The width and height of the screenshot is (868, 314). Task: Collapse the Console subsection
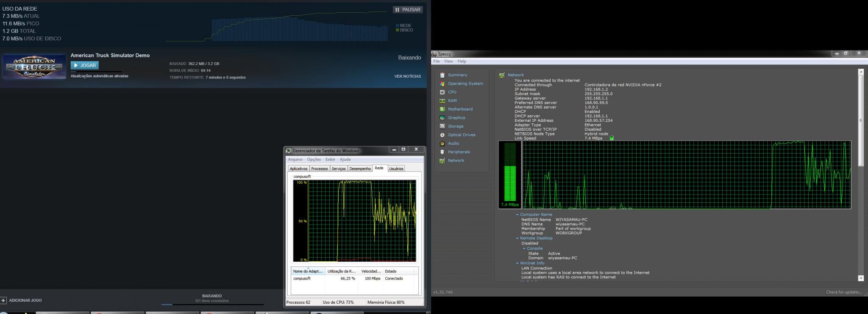coord(524,248)
